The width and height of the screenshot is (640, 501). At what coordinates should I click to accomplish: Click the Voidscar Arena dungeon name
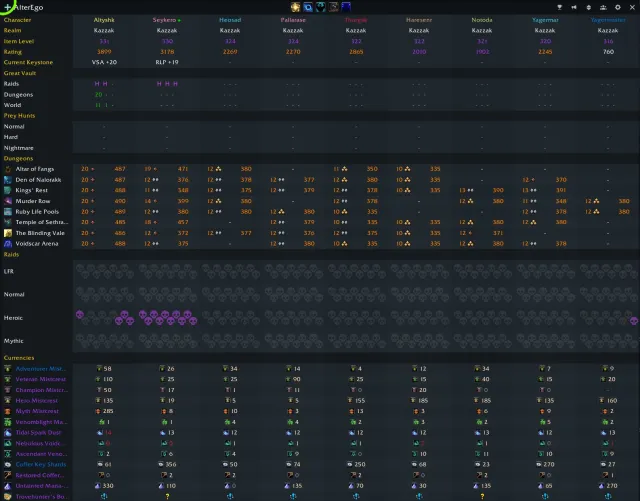click(x=37, y=244)
